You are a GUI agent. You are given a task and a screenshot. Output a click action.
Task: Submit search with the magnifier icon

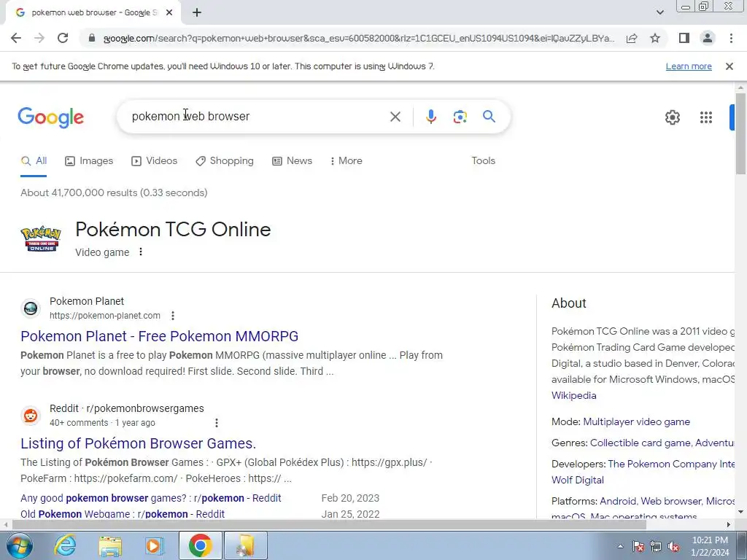(489, 116)
